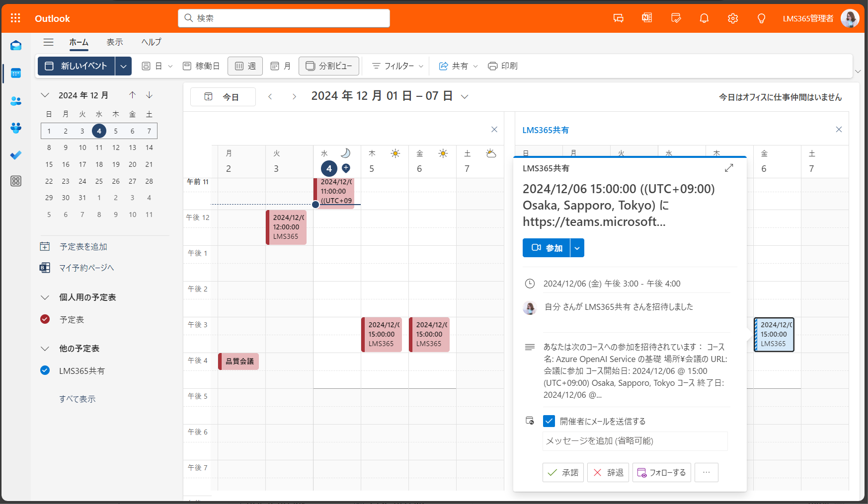This screenshot has height=504, width=868.
Task: Toggle the 予定表 calendar visibility
Action: coord(45,319)
